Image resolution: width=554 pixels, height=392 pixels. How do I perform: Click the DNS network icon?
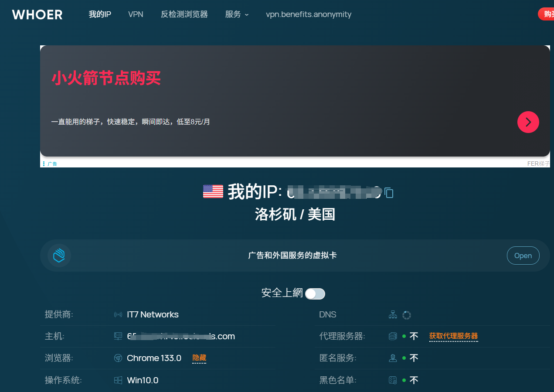point(393,315)
